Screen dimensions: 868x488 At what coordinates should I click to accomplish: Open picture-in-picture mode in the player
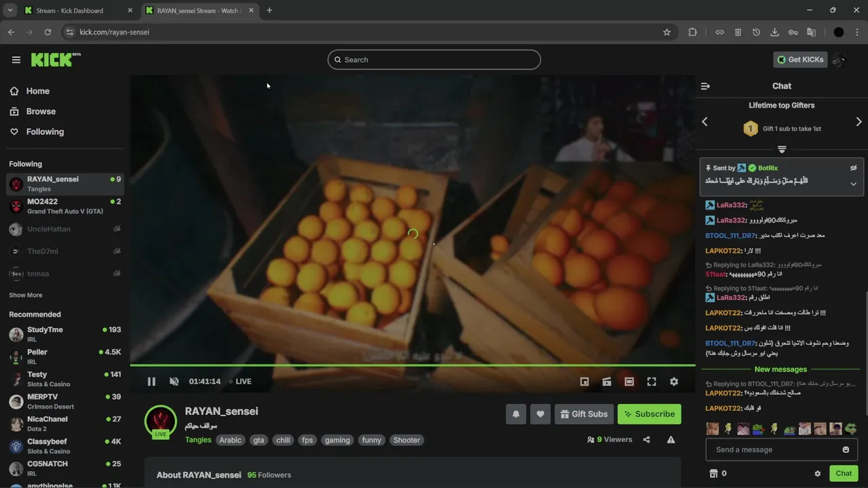pyautogui.click(x=585, y=382)
